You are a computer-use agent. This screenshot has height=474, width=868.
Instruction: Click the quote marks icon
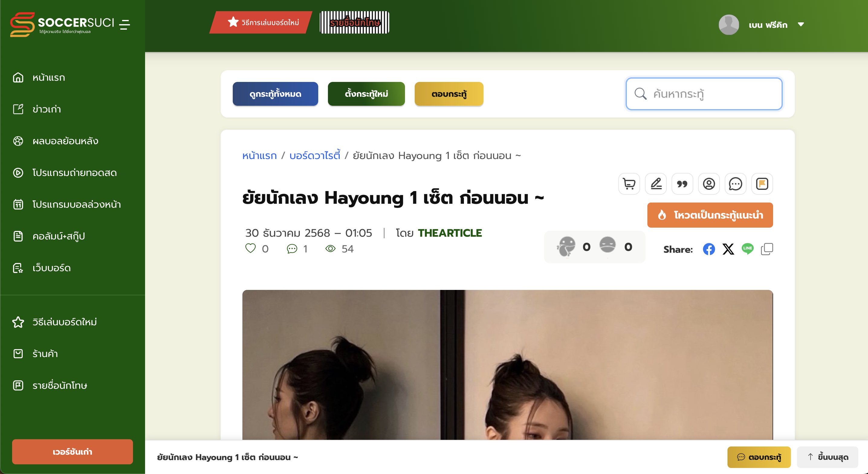[682, 184]
